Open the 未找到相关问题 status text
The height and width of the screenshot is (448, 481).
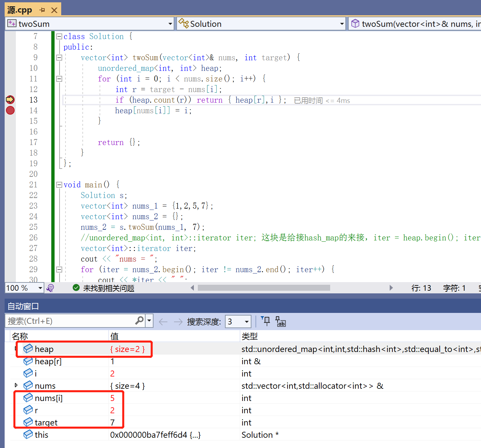pyautogui.click(x=109, y=288)
